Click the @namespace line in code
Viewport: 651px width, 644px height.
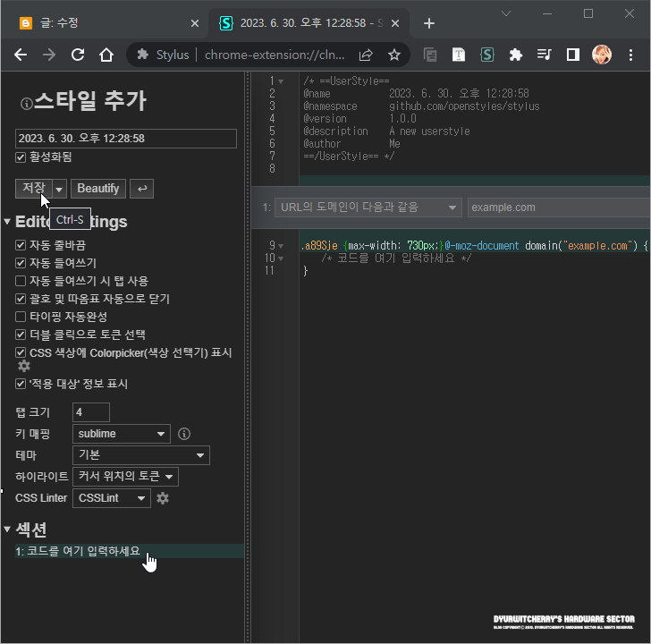click(421, 106)
